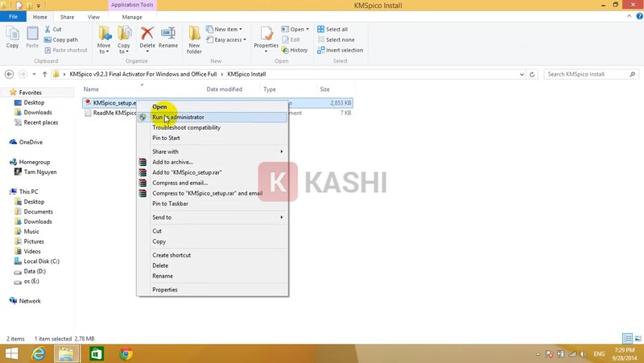Switch to details view icon
This screenshot has height=363, width=644.
[628, 338]
